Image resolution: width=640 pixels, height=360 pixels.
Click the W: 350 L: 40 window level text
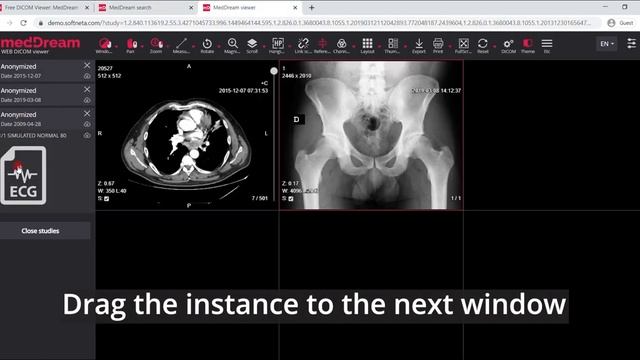112,191
